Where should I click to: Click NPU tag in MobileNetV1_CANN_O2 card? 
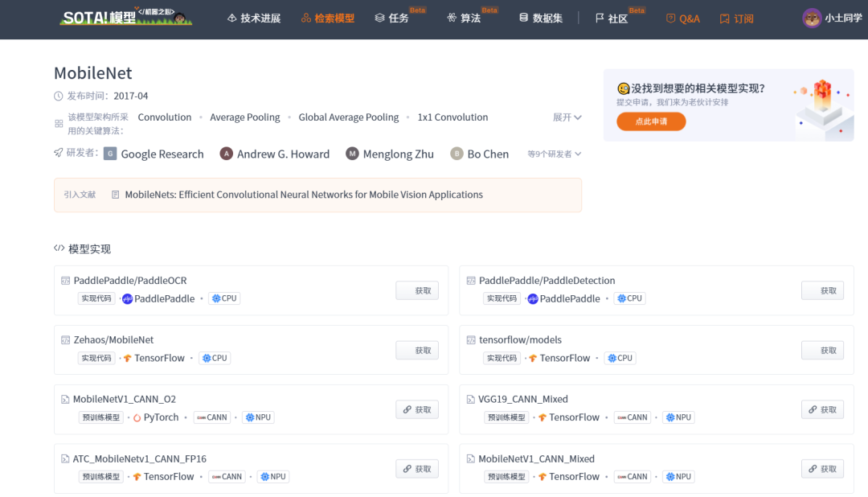click(x=258, y=417)
